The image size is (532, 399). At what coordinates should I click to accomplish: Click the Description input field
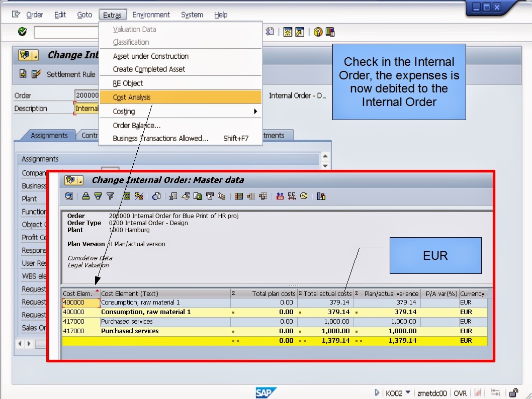[x=86, y=109]
